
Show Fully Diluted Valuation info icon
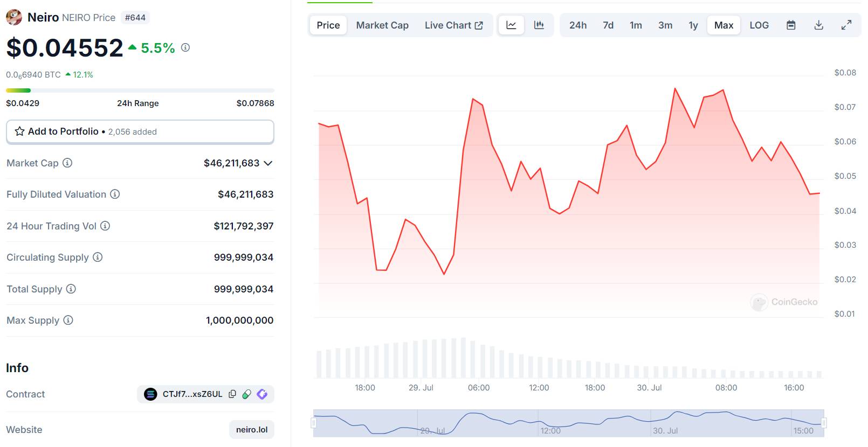pos(115,194)
